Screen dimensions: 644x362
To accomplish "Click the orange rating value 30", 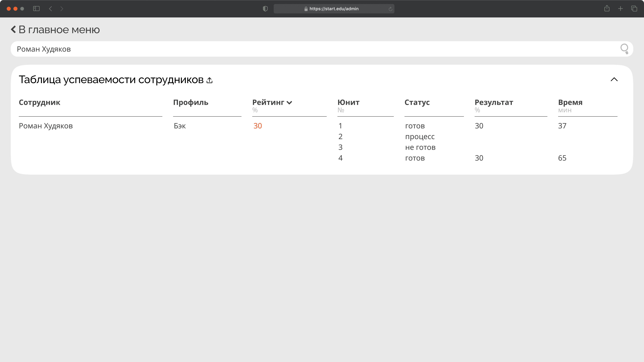I will (258, 126).
